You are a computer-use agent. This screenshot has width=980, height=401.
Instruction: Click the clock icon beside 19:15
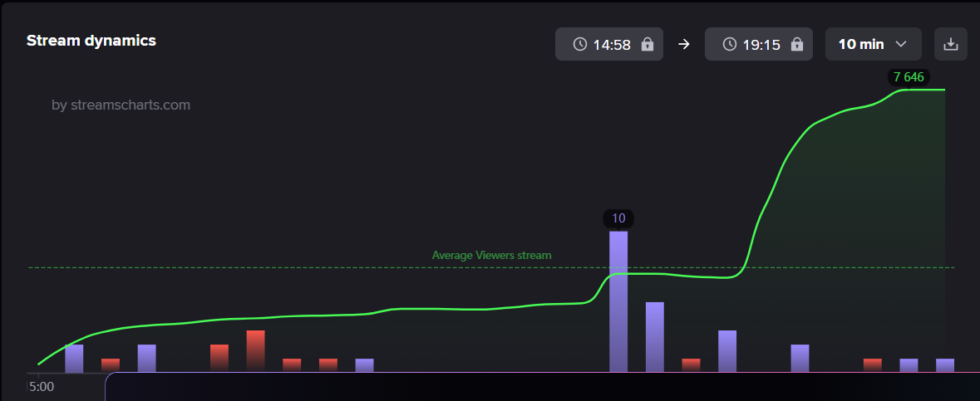tap(729, 44)
